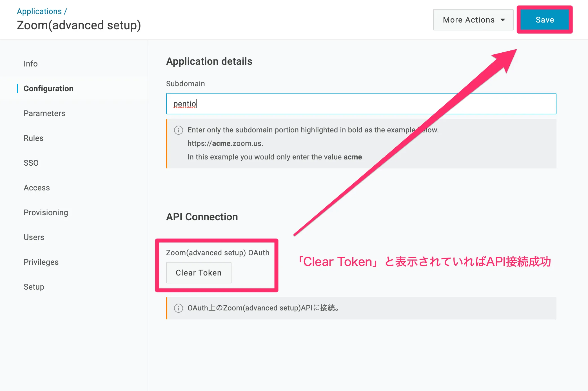
Task: Click the Clear Token button
Action: (x=199, y=273)
